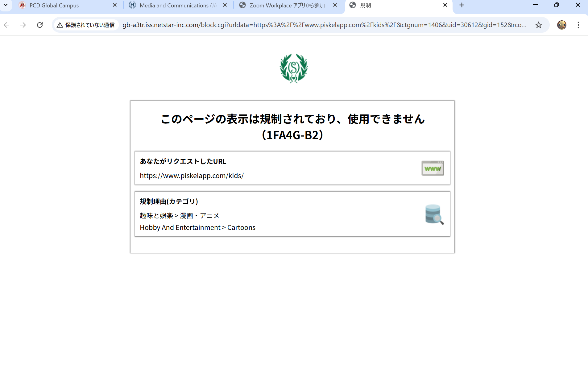
Task: Open the Chrome three-dot menu
Action: 578,25
